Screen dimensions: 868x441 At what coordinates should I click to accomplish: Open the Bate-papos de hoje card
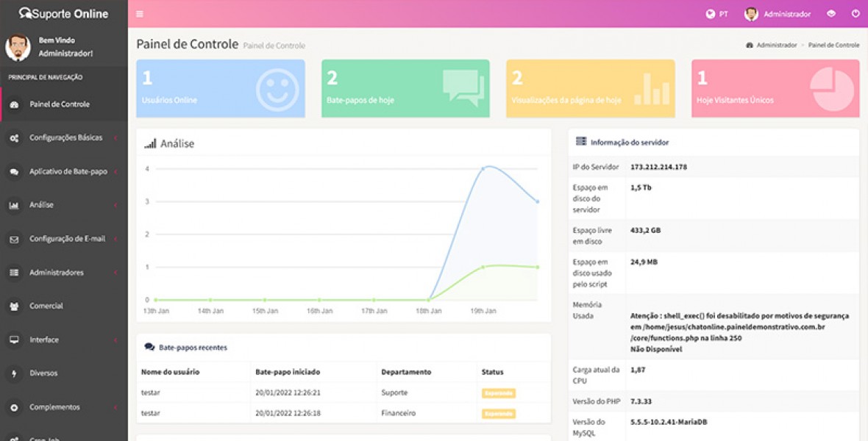(405, 88)
